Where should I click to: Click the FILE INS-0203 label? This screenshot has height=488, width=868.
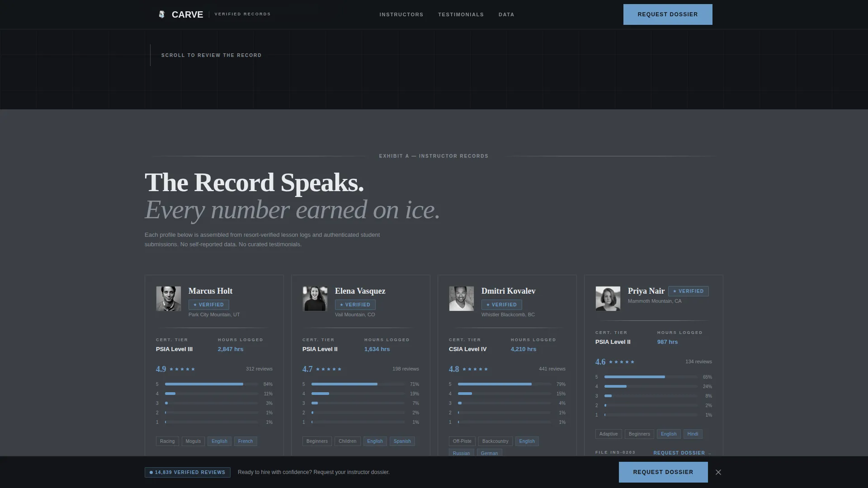pos(615,452)
